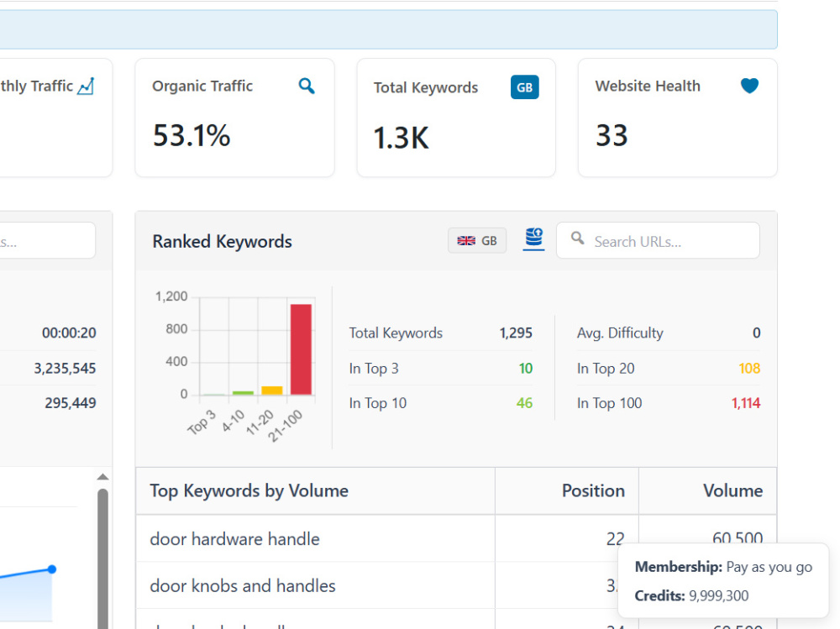Click the 00:00:20 duration value
The width and height of the screenshot is (840, 629).
[x=69, y=333]
